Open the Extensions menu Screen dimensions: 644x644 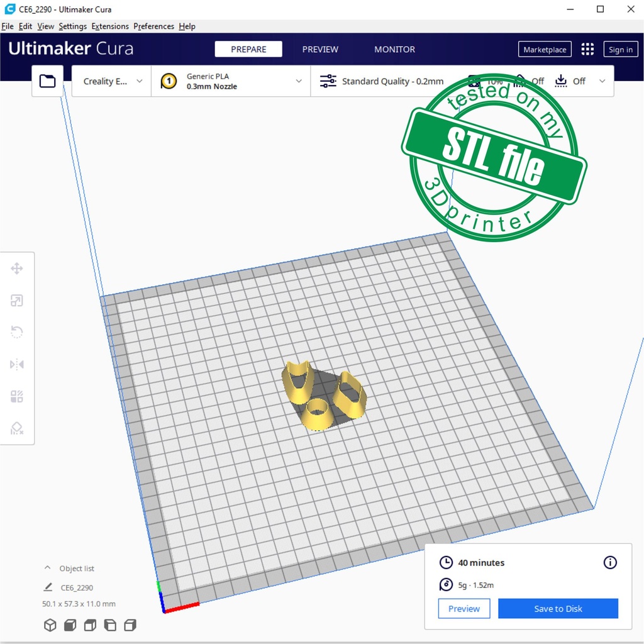point(110,26)
